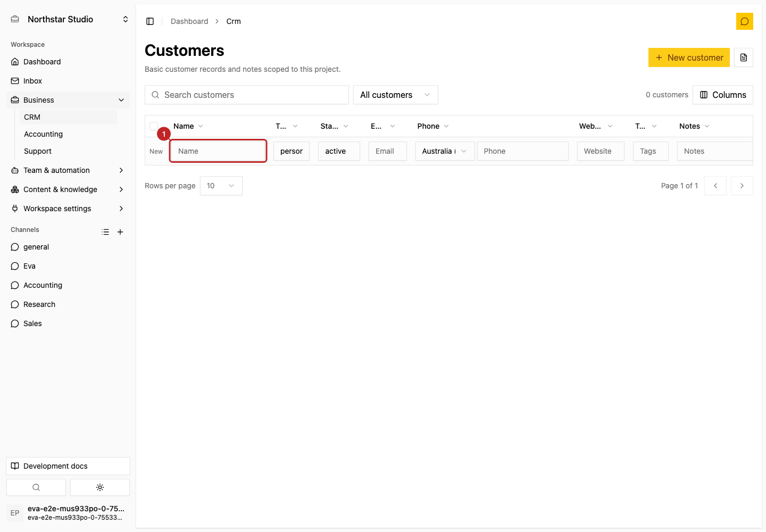Open the Sales channel
The height and width of the screenshot is (532, 766).
68,323
